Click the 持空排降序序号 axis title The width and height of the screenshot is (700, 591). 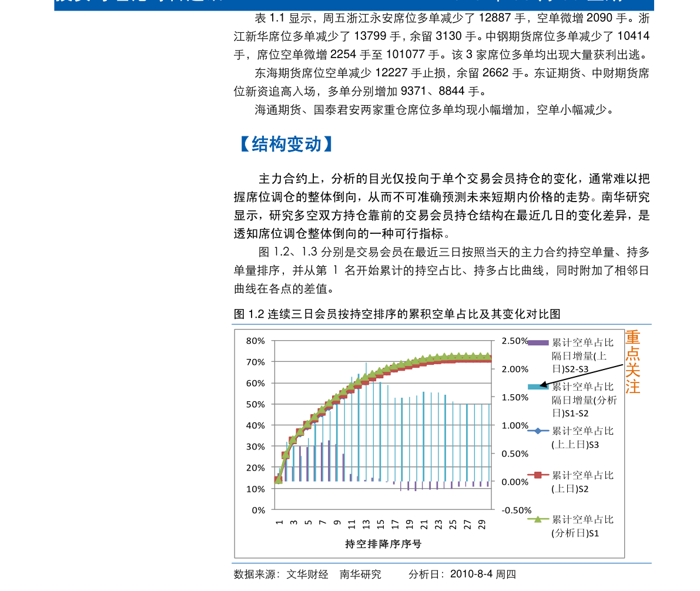tap(383, 544)
